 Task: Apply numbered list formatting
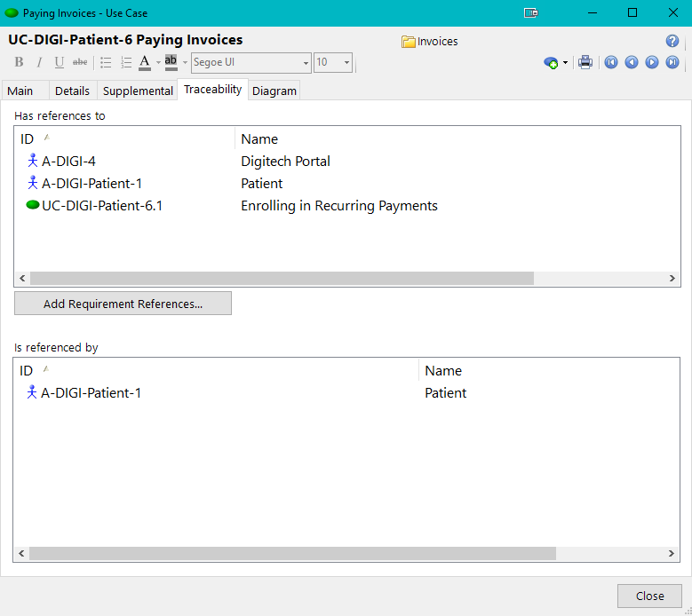click(126, 62)
